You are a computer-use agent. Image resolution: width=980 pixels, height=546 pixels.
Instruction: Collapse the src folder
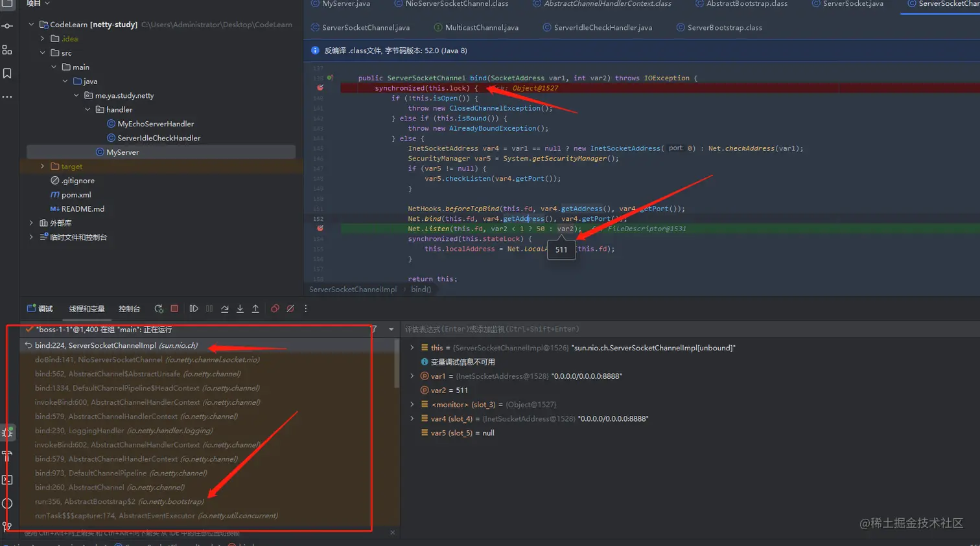[43, 53]
